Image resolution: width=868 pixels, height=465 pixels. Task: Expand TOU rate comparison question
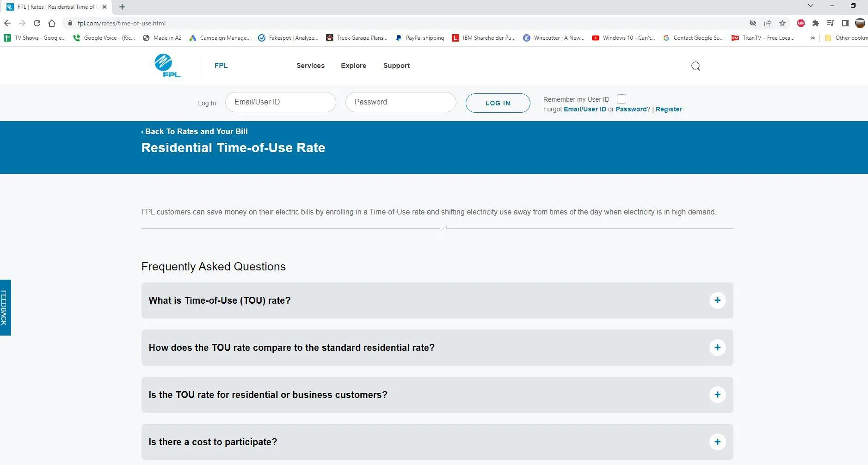click(x=437, y=348)
